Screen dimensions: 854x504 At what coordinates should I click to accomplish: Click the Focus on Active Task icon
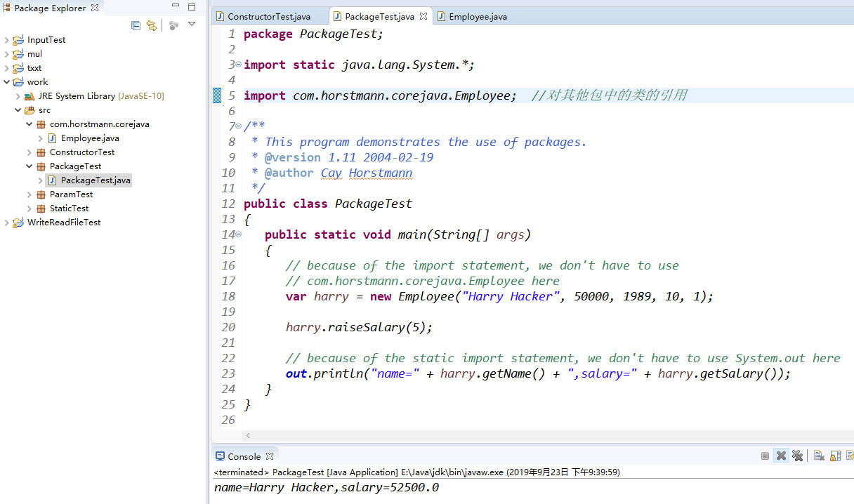(x=173, y=26)
